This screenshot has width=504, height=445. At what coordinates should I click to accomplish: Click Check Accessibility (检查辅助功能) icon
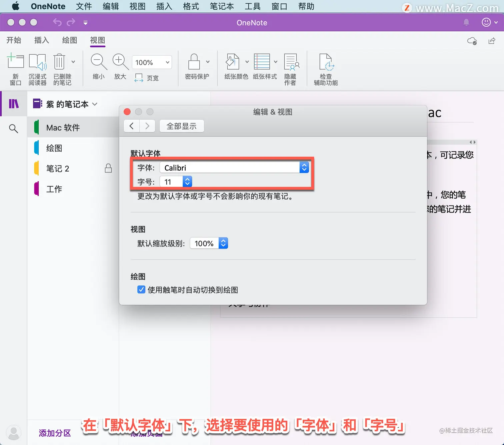[326, 62]
